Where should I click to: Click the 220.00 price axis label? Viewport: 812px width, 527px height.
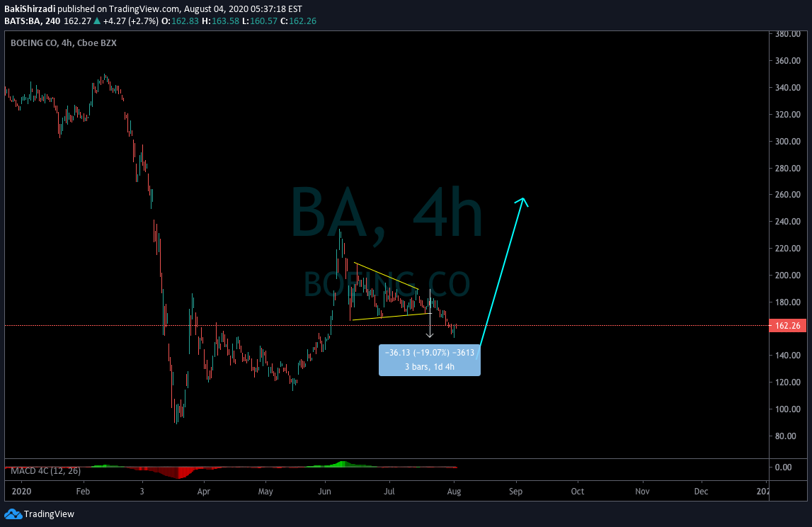(x=788, y=249)
